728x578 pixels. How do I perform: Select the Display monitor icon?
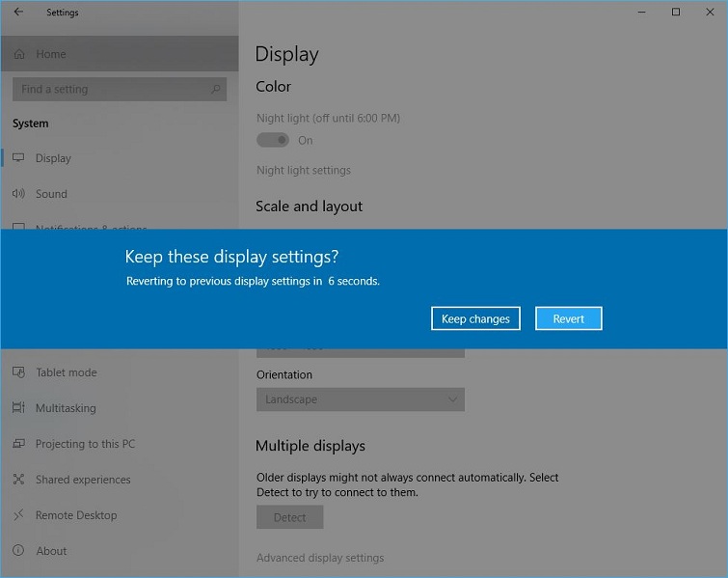tap(18, 158)
